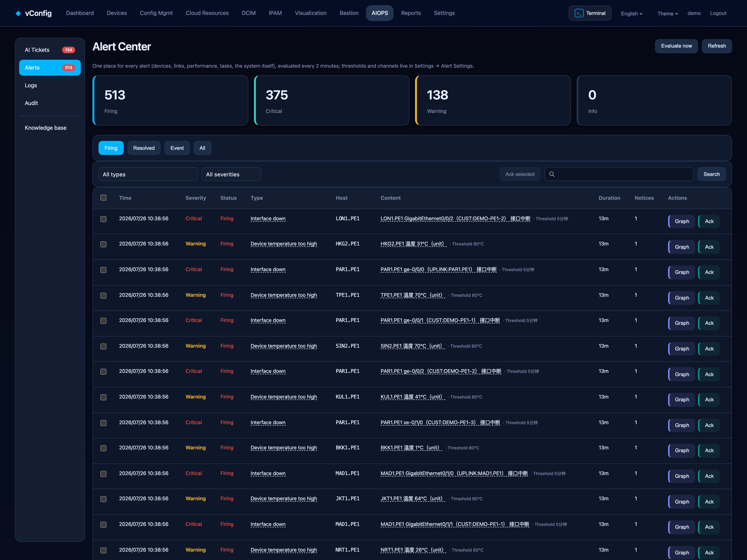This screenshot has height=560, width=747.
Task: Open the Bastion menu
Action: pyautogui.click(x=349, y=13)
